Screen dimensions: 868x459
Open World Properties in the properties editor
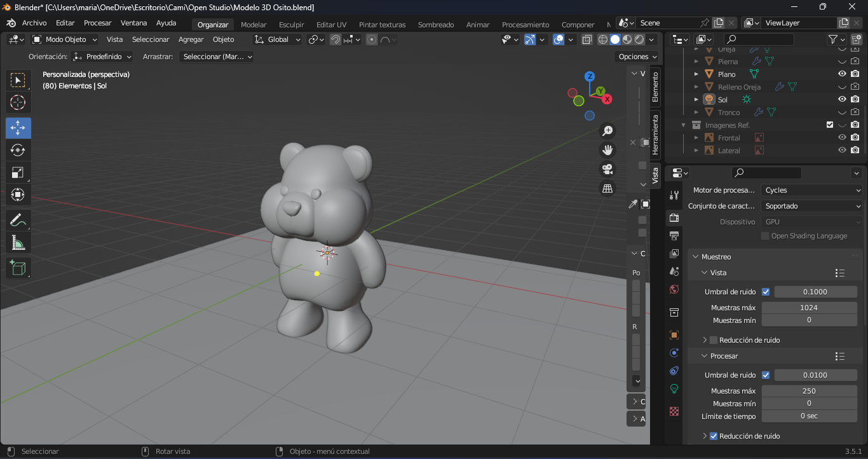click(674, 289)
